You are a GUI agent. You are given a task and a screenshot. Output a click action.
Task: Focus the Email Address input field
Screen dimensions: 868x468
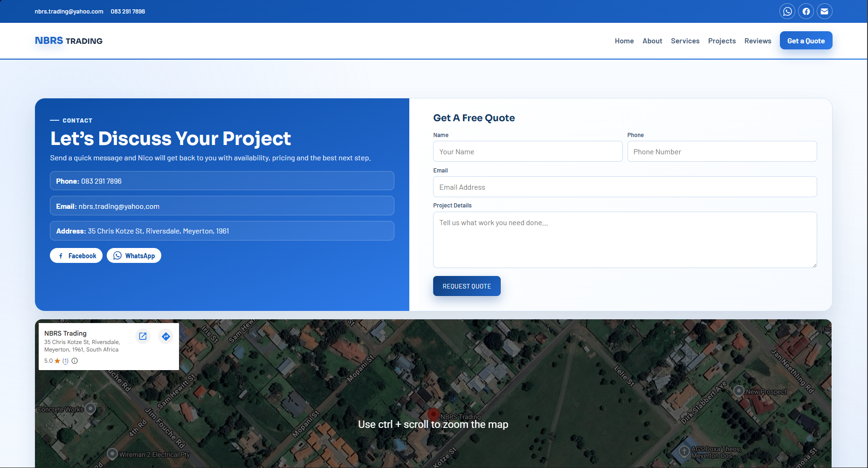(625, 187)
